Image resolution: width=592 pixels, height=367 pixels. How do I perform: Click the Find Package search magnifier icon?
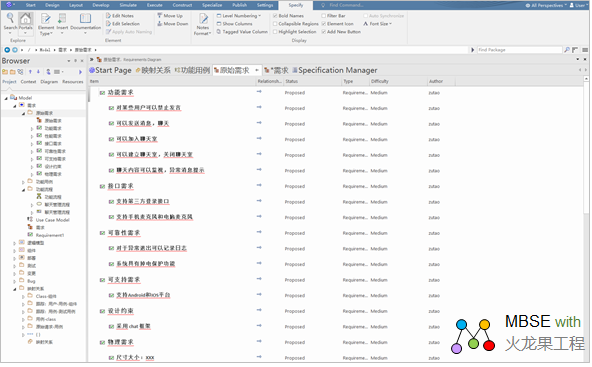[567, 50]
